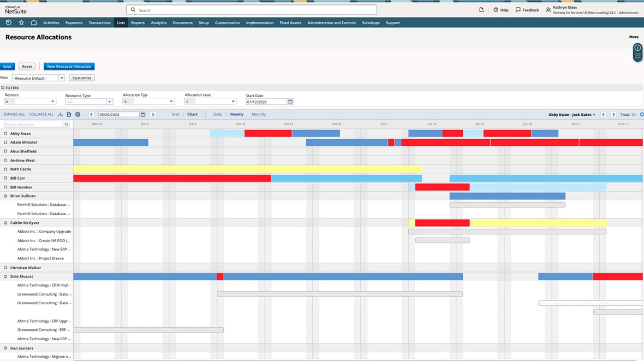Click the magnifier in Search Resource box
The height and width of the screenshot is (361, 644).
pyautogui.click(x=67, y=125)
